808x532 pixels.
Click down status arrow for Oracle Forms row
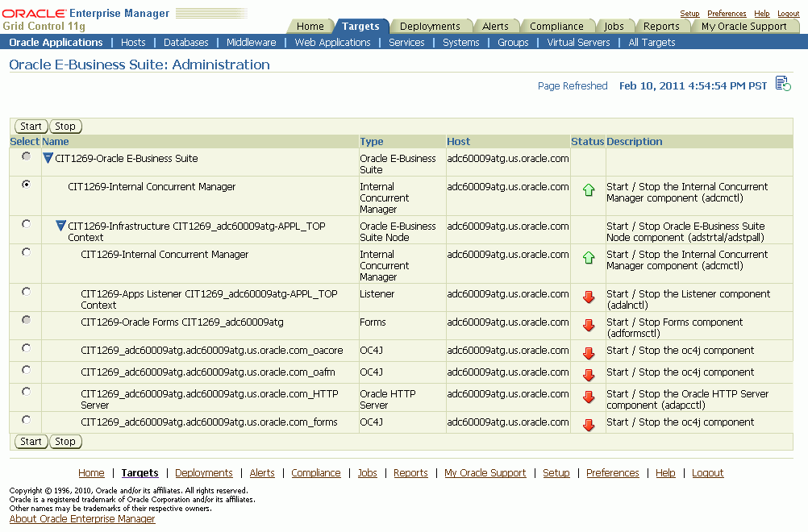click(589, 326)
